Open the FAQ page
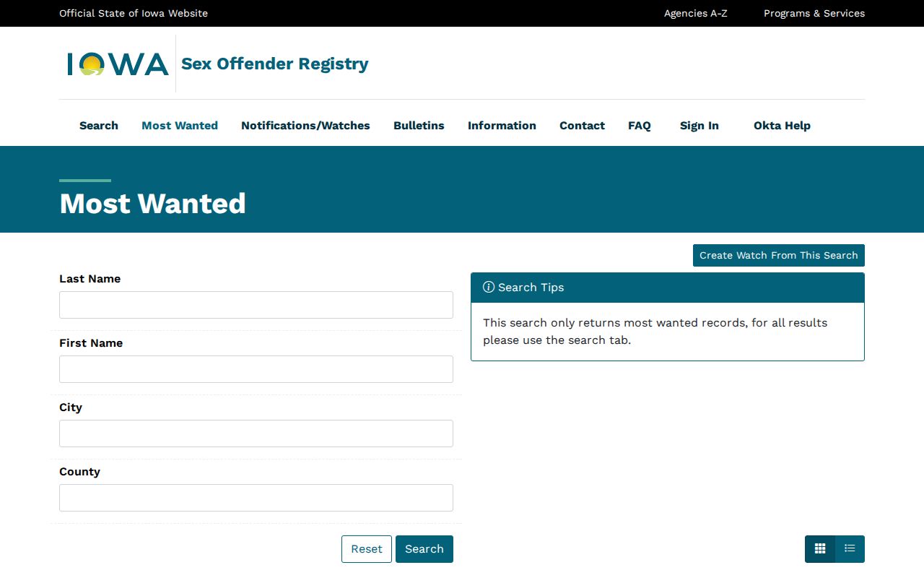 click(x=640, y=126)
